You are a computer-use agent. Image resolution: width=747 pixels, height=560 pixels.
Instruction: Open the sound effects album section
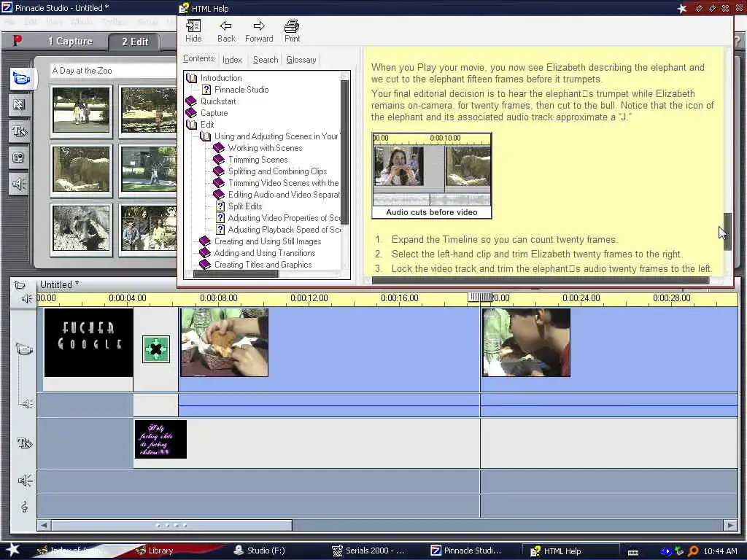(x=20, y=184)
